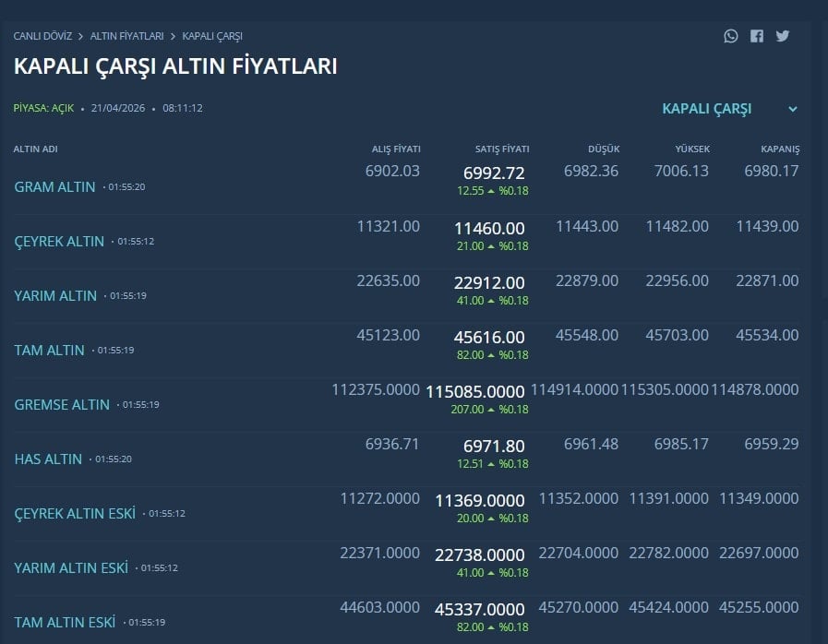Open the KAPALI ÇARŞI market selector
The image size is (828, 644).
click(707, 109)
